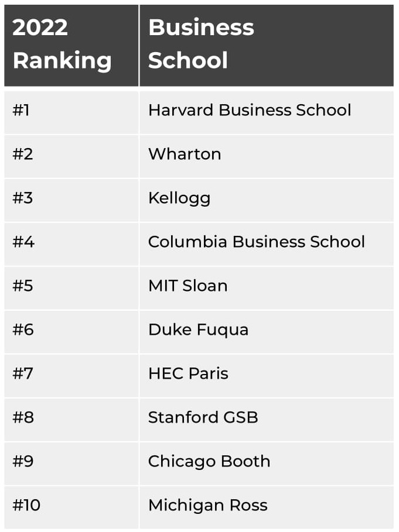Select the Harvard Business School cell
This screenshot has width=399, height=532.
[x=250, y=110]
